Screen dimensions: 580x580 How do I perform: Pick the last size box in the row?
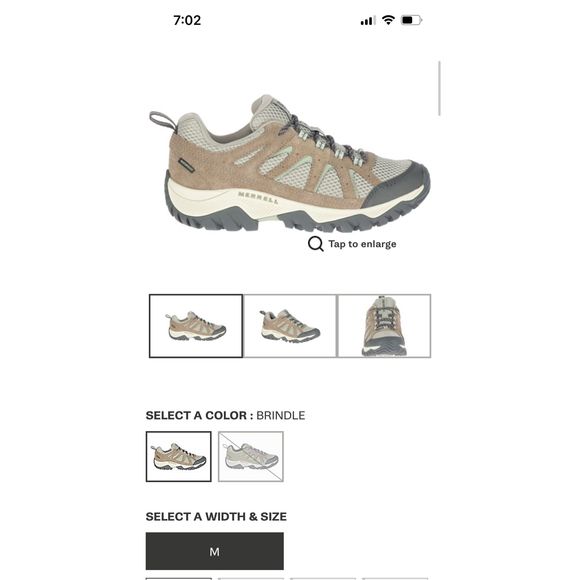tap(395, 579)
